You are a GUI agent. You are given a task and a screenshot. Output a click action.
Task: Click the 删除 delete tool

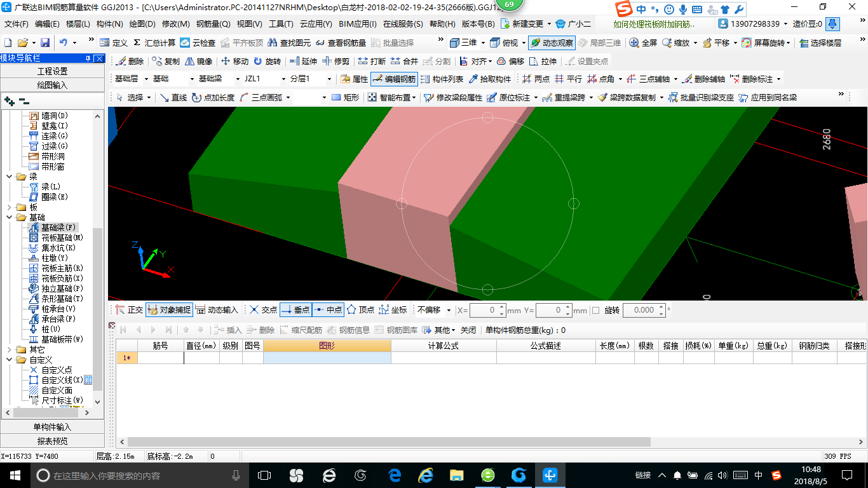130,61
